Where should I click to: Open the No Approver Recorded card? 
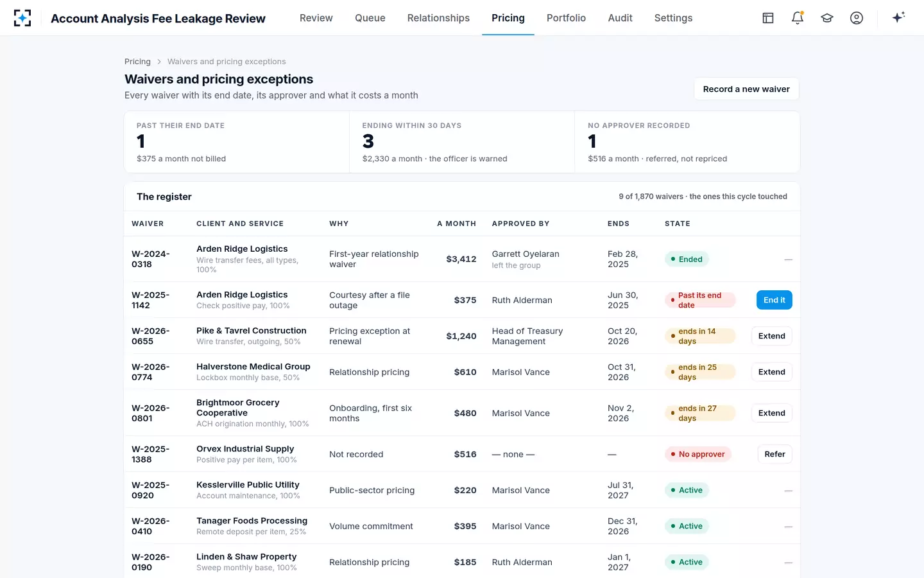pyautogui.click(x=687, y=142)
